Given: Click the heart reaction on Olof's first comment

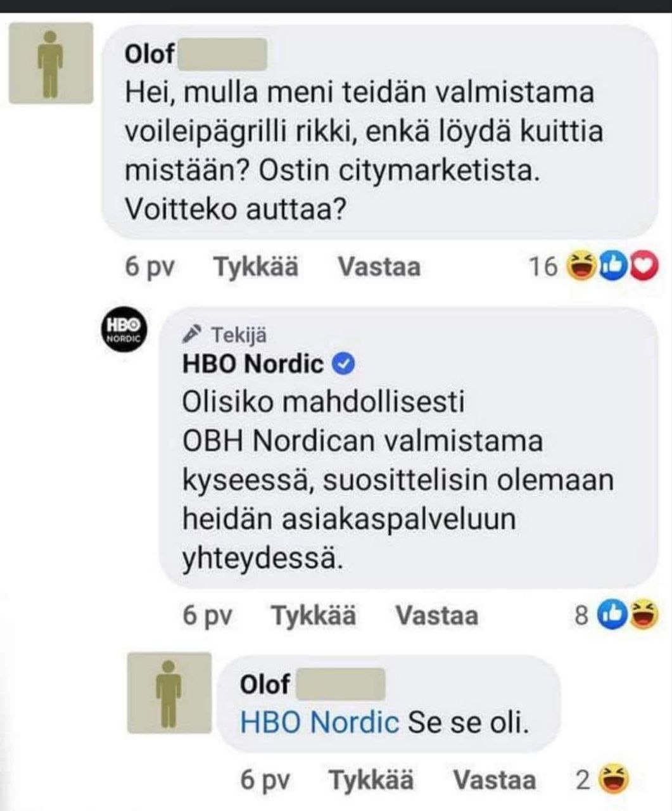Looking at the screenshot, I should click(645, 266).
